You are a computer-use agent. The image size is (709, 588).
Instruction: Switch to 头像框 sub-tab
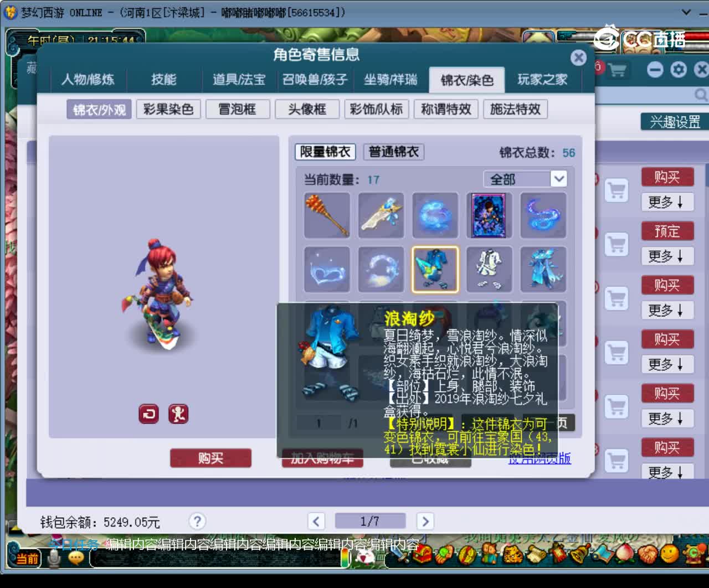[x=307, y=109]
